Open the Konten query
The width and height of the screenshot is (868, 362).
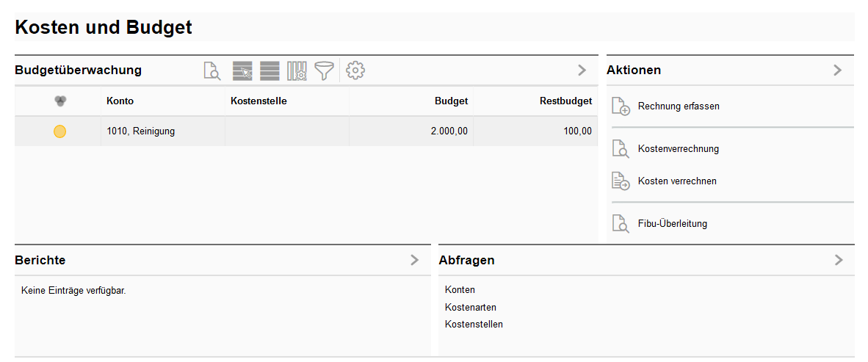tap(460, 290)
